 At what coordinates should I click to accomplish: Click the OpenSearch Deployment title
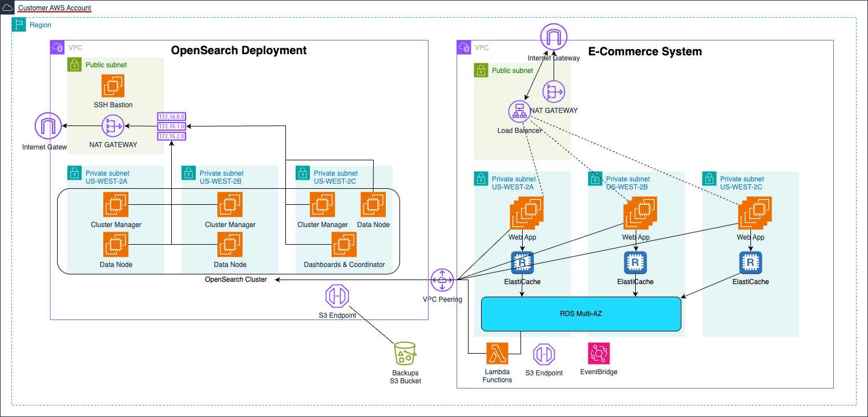tap(239, 50)
